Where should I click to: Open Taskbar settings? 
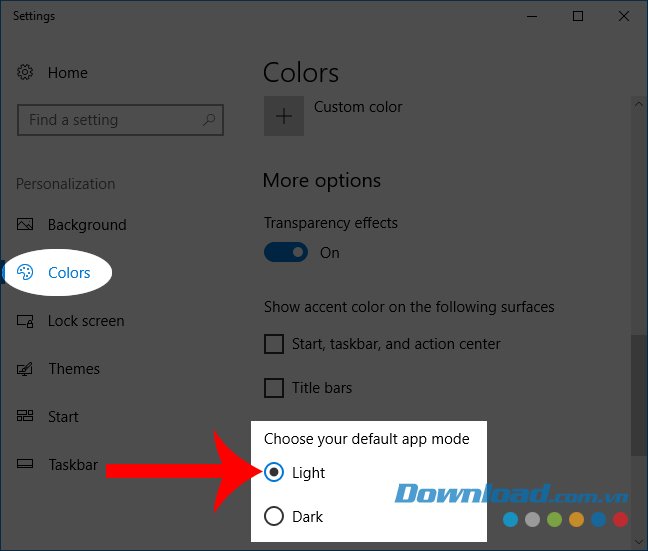73,465
